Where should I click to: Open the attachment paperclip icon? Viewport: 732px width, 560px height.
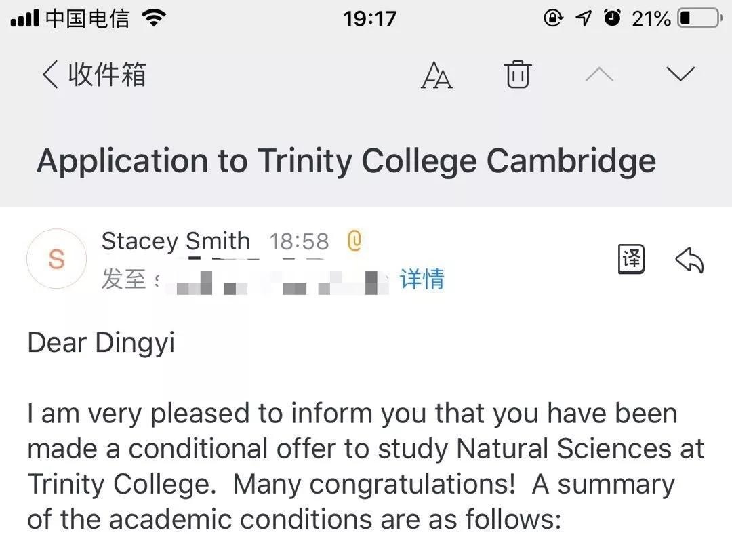tap(354, 241)
